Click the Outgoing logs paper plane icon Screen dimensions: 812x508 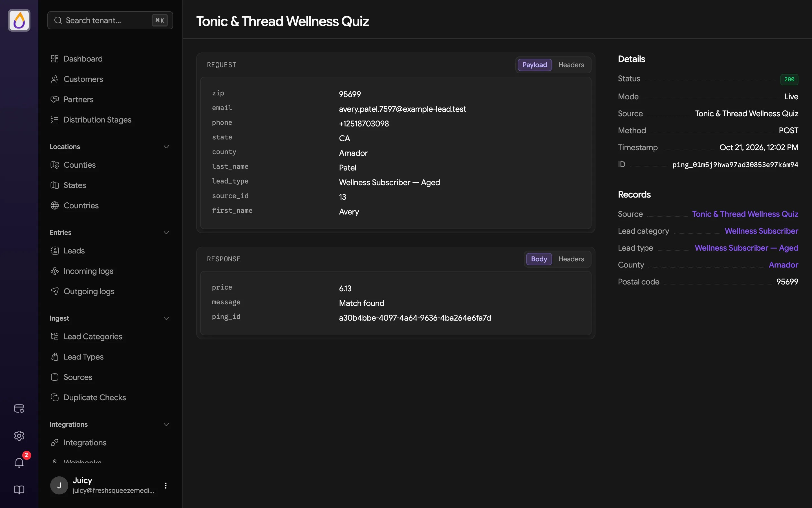tap(55, 291)
